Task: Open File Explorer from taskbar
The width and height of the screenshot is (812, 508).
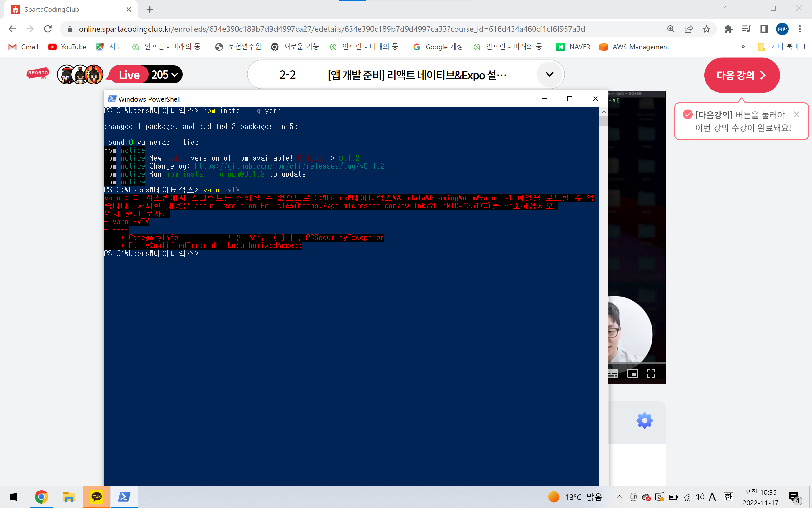Action: pyautogui.click(x=69, y=497)
